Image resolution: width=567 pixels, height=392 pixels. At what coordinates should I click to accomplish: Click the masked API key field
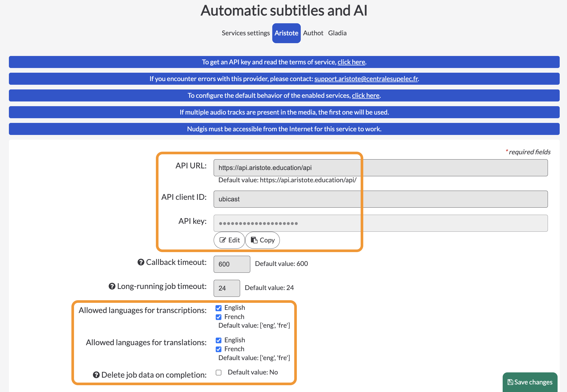tap(381, 223)
